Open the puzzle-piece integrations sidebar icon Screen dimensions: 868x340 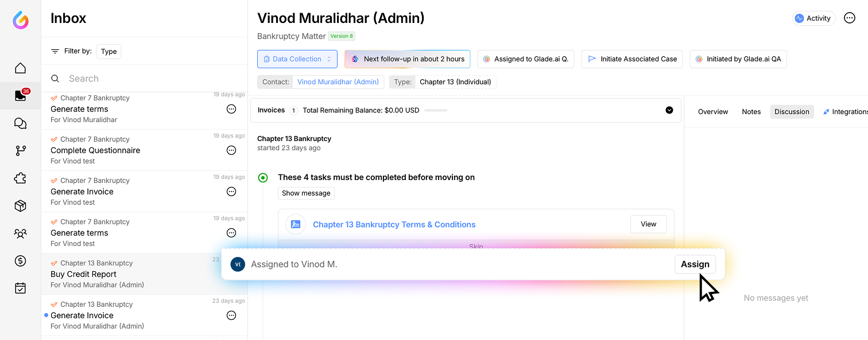pos(21,178)
